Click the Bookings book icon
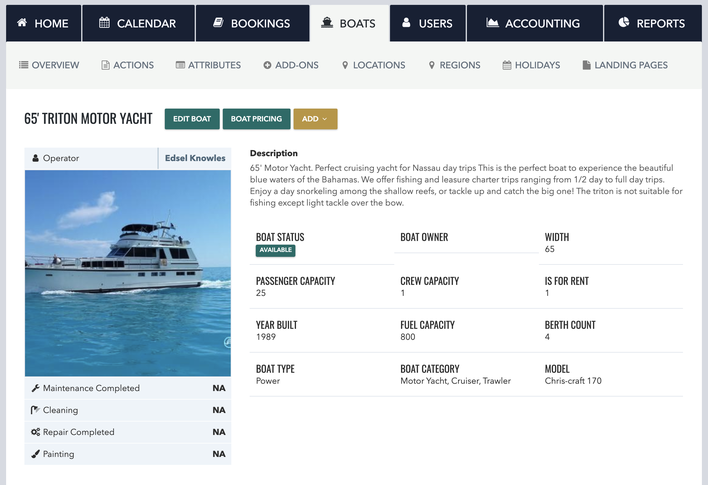The width and height of the screenshot is (708, 485). coord(217,23)
